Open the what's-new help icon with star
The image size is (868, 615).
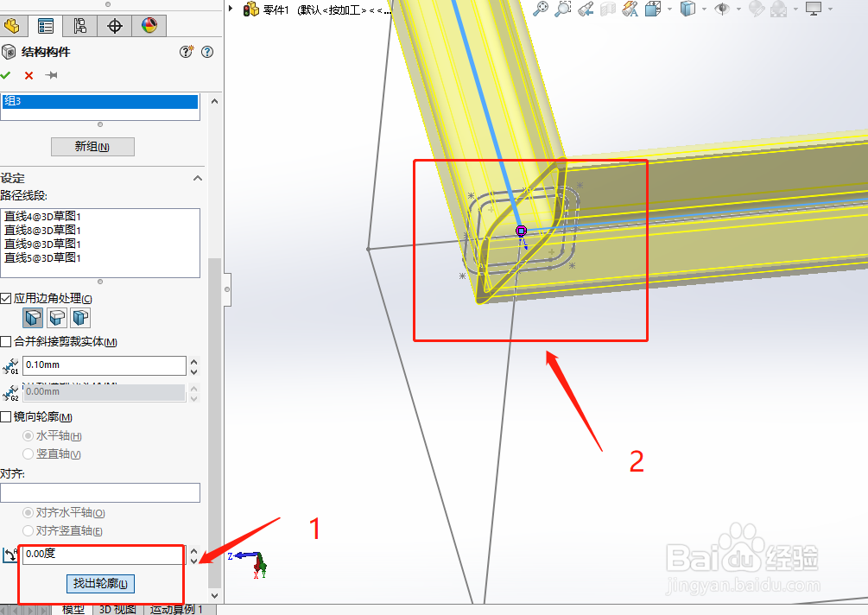tap(187, 52)
